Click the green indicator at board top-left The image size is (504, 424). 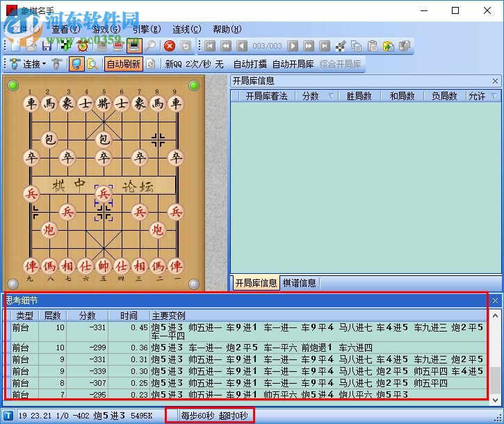tap(13, 85)
